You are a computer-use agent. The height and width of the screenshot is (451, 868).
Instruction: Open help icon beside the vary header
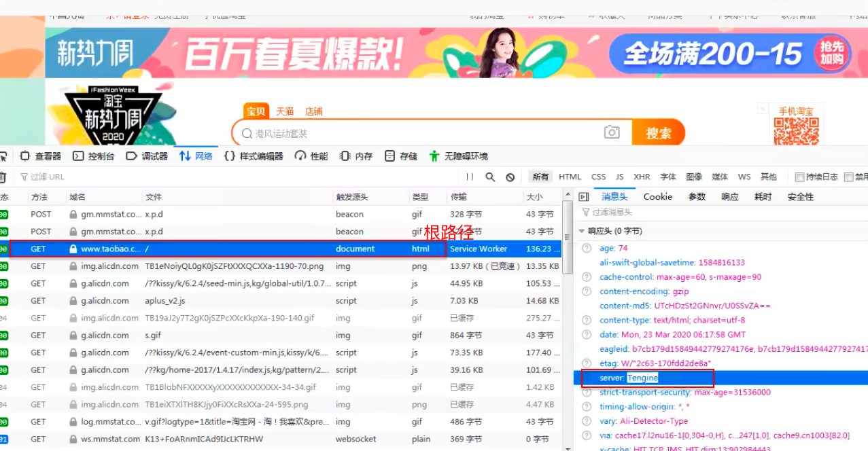[x=587, y=421]
